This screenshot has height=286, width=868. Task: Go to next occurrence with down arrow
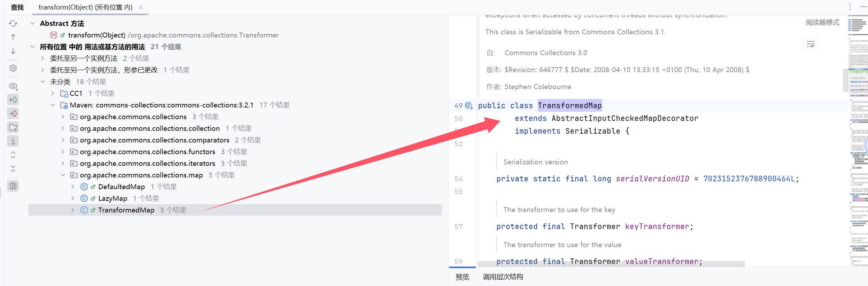13,51
